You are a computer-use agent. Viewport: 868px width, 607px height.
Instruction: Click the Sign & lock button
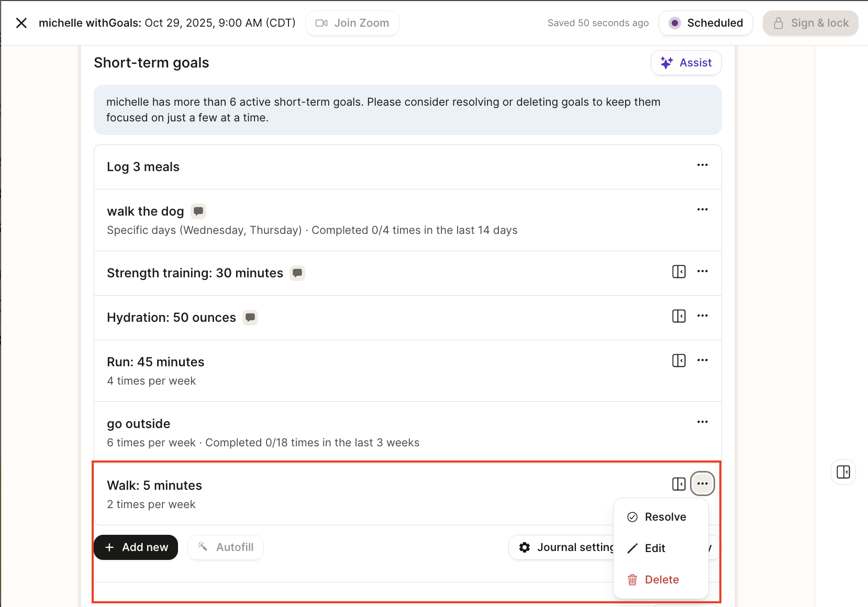[x=810, y=23]
